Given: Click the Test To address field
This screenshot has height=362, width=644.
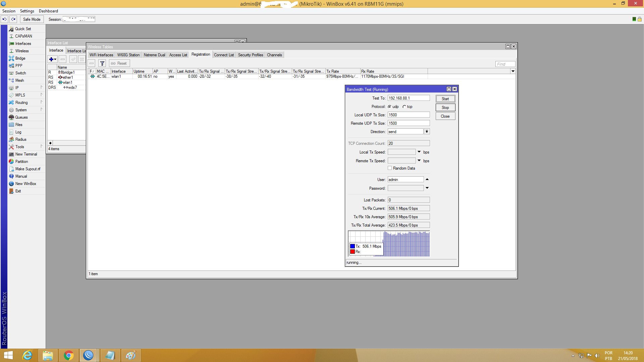Looking at the screenshot, I should coord(408,98).
